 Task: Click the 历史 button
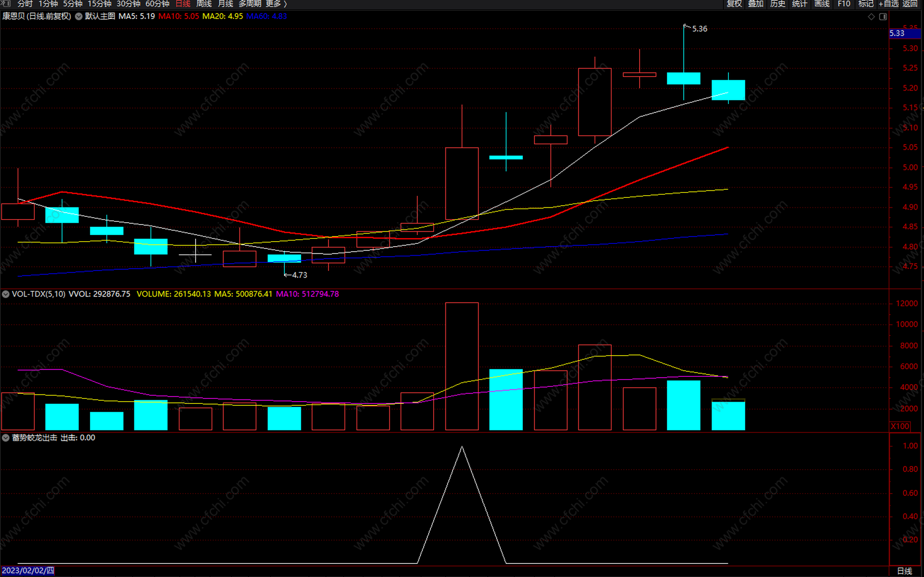click(778, 4)
